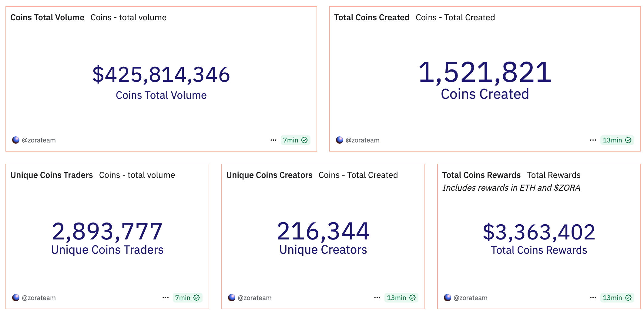
Task: Click the verified badge next to 13min on Total Coins Created
Action: 629,140
